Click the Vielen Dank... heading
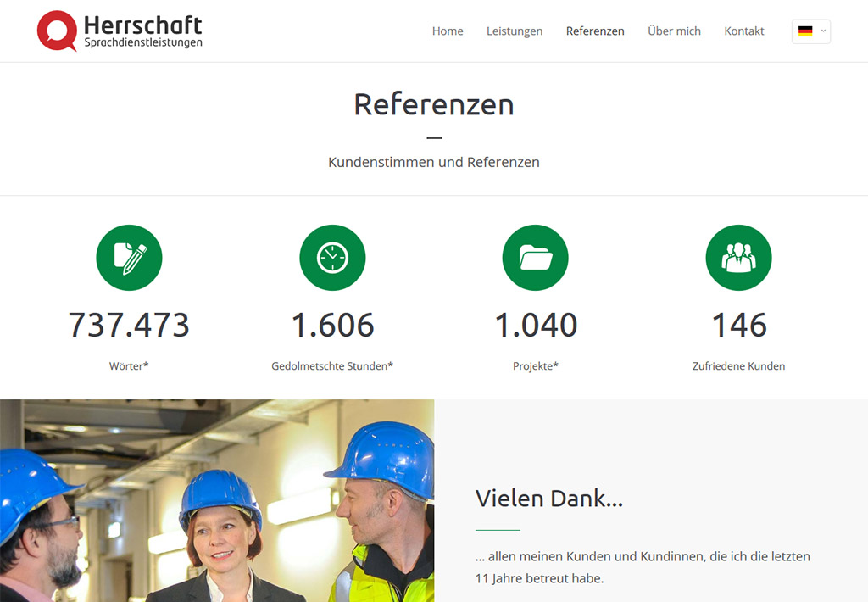Screen dimensions: 868x602 click(549, 499)
